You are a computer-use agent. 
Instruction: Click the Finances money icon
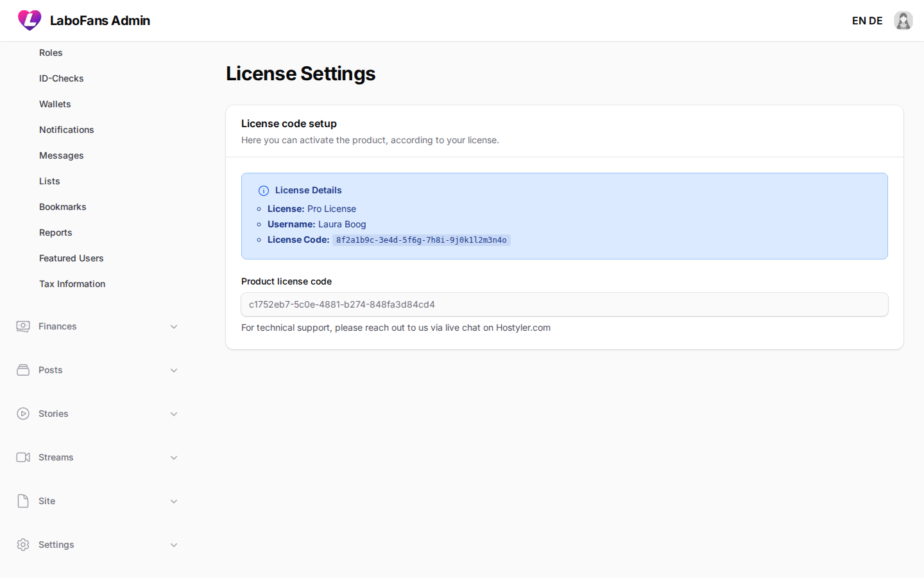pyautogui.click(x=23, y=326)
